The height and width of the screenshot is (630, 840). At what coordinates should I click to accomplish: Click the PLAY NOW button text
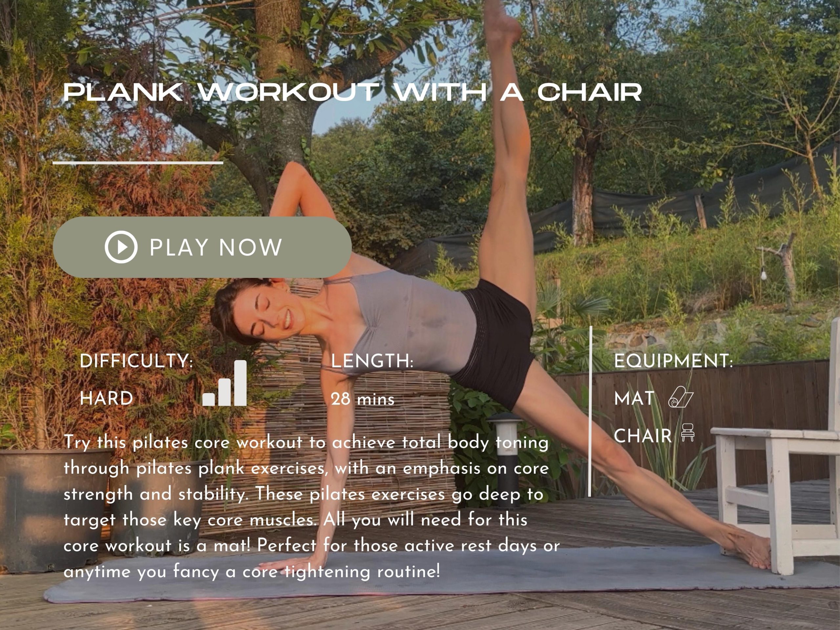click(216, 247)
